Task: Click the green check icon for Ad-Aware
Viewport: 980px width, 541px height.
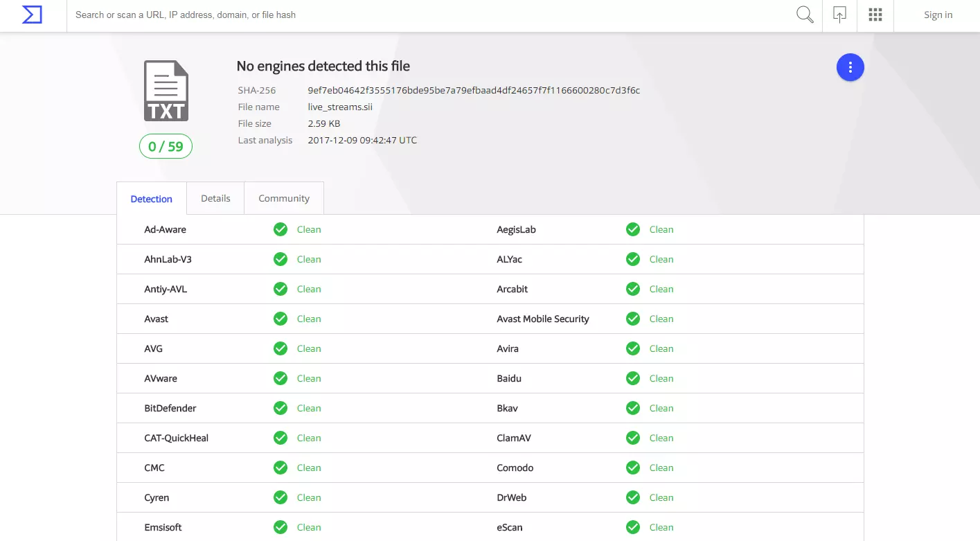Action: pos(280,229)
